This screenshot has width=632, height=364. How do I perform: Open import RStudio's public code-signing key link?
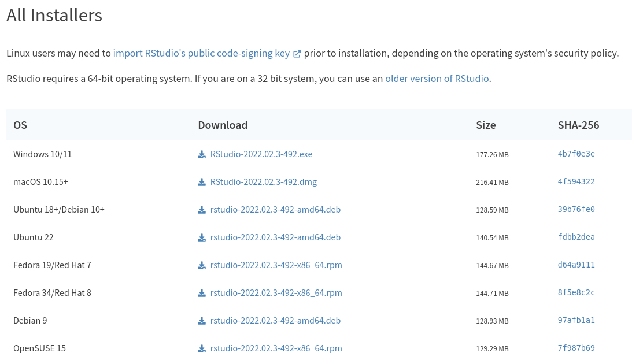(201, 53)
